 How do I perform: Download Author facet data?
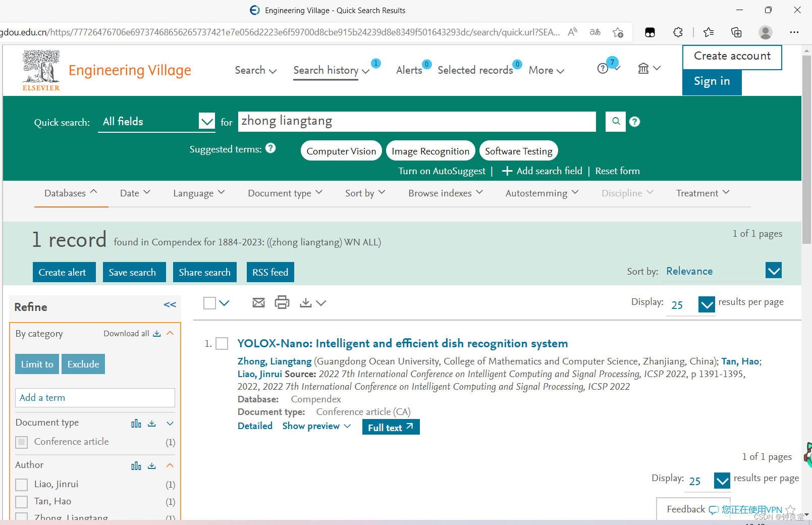152,465
